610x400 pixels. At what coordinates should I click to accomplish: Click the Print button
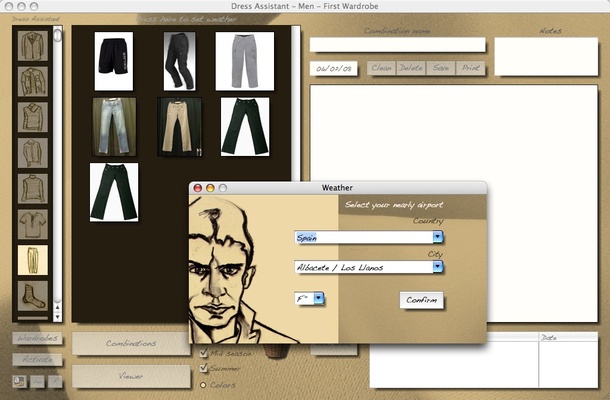[x=470, y=68]
